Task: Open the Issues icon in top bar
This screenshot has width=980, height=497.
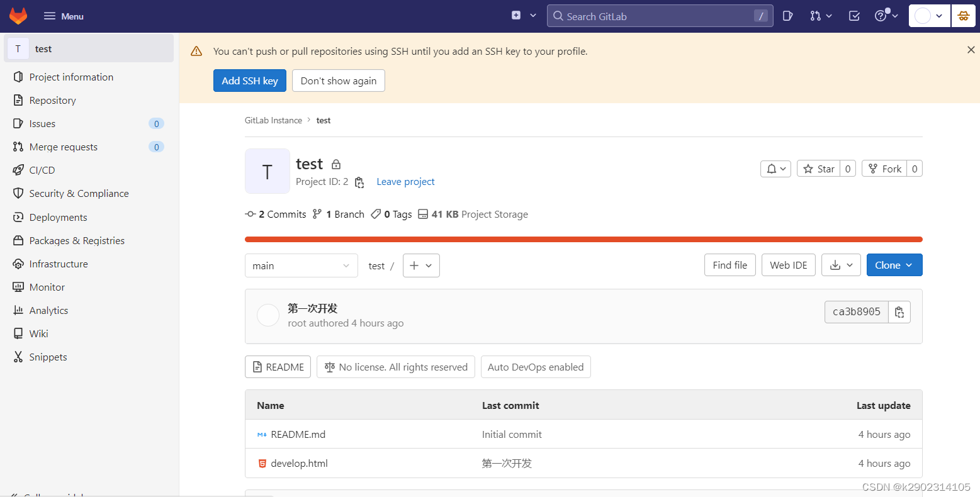Action: pos(787,16)
